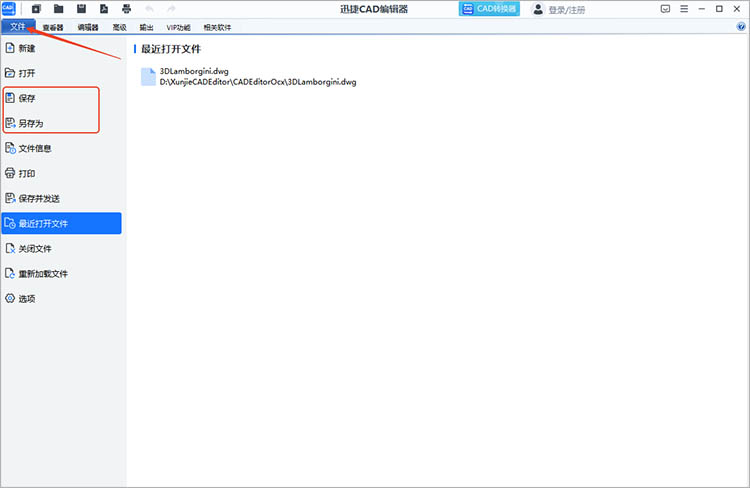
Task: Click the save disk toolbar icon
Action: (x=81, y=9)
